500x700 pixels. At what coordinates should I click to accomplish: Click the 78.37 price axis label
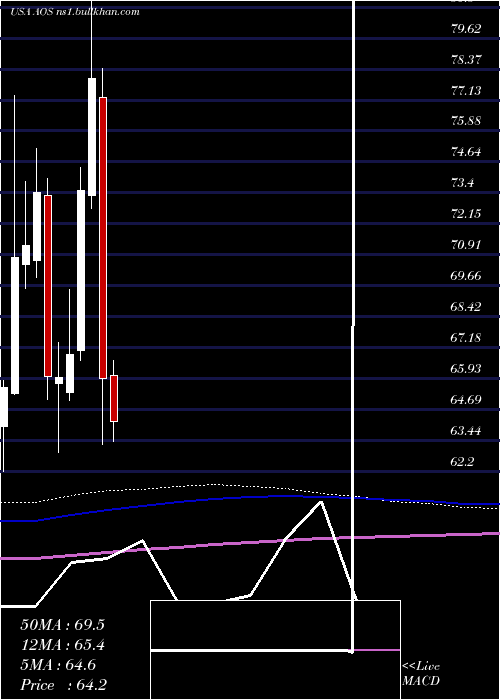pyautogui.click(x=466, y=60)
